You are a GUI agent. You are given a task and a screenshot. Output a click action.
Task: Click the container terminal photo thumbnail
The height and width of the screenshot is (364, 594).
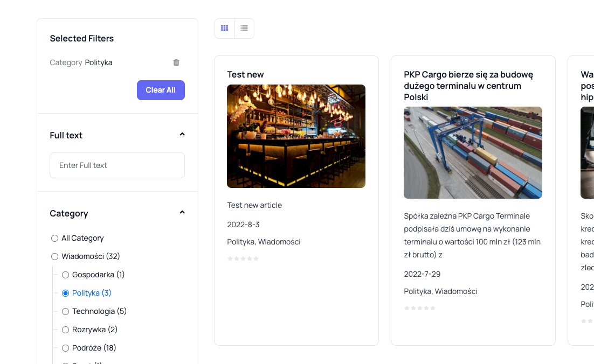tap(473, 152)
